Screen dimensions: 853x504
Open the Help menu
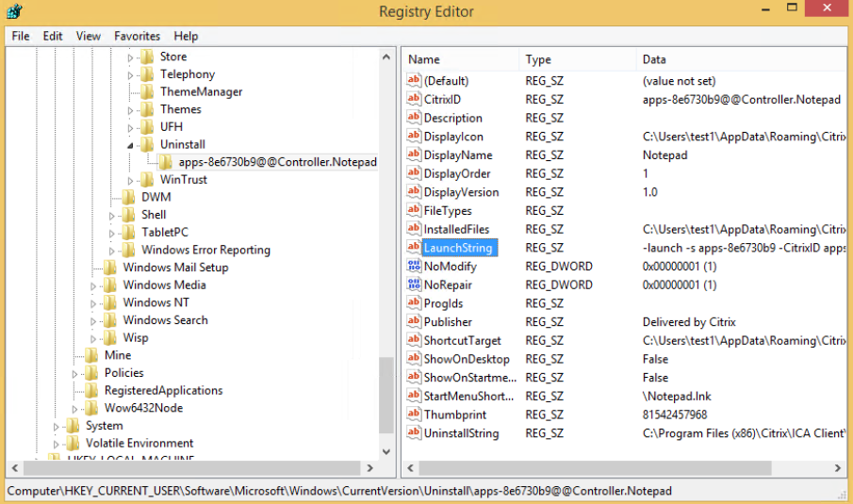point(186,36)
